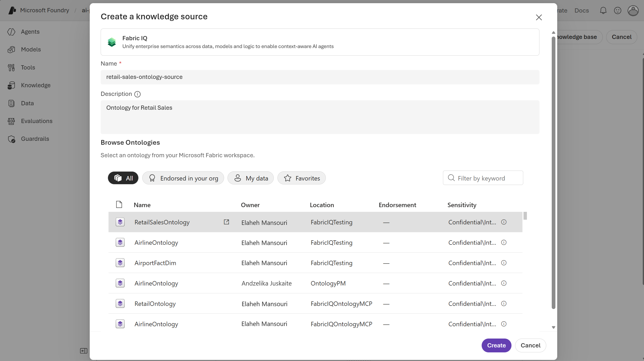Click the feedback smiley icon
Image resolution: width=644 pixels, height=361 pixels.
point(618,10)
